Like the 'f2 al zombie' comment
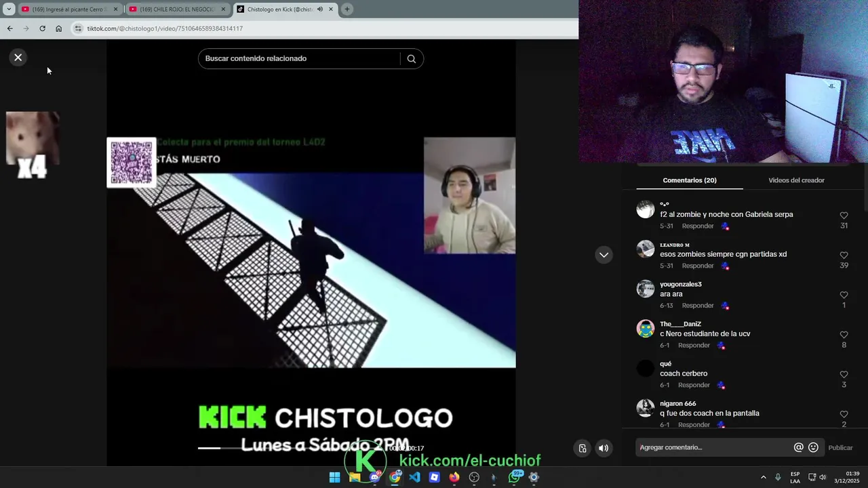Viewport: 868px width, 488px height. coord(844,216)
